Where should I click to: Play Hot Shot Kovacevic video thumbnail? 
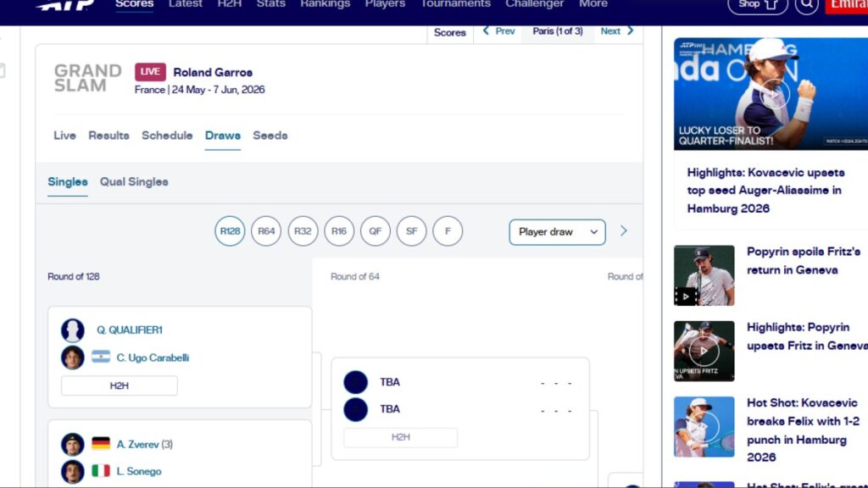click(x=704, y=427)
